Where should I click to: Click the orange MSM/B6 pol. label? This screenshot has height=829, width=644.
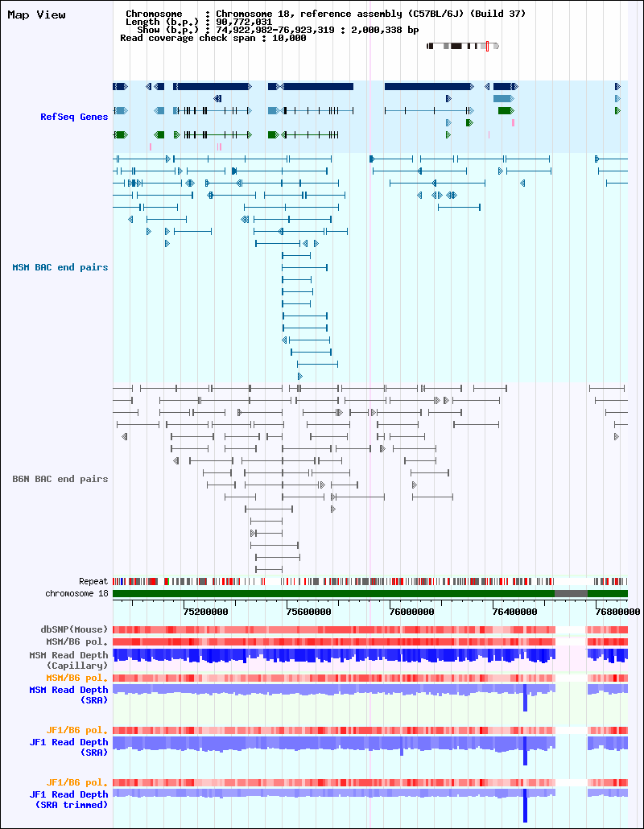77,678
